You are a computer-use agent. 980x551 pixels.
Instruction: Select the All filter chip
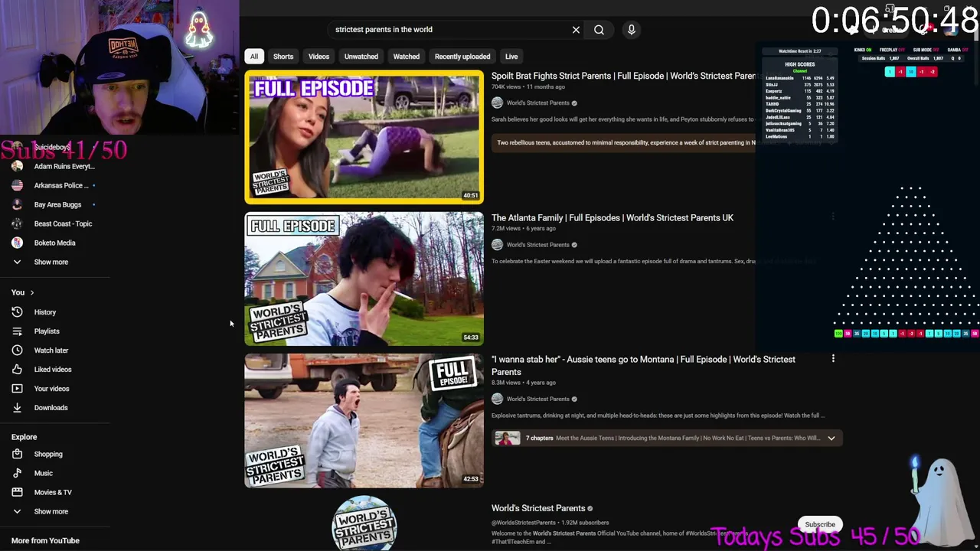(x=254, y=57)
